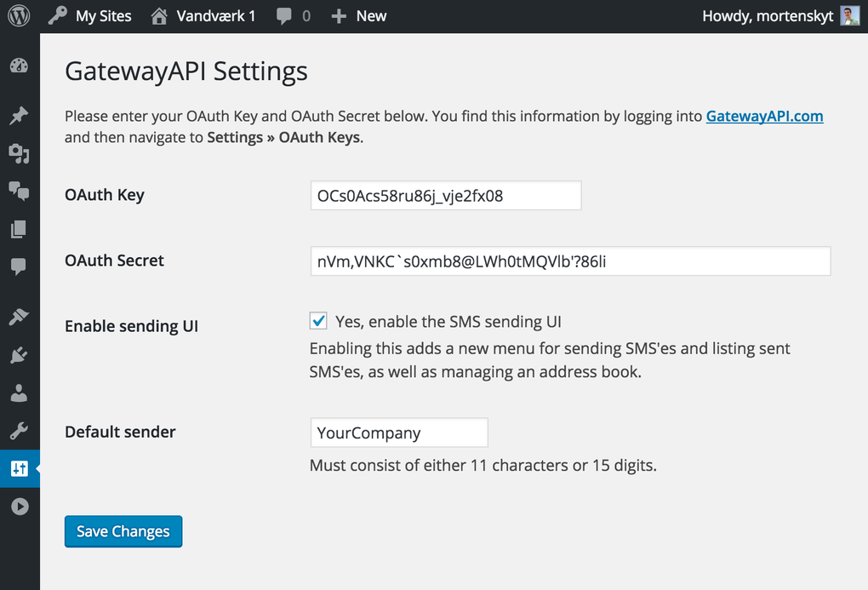Open Appearance using the brush icon
The width and height of the screenshot is (868, 590).
click(19, 316)
